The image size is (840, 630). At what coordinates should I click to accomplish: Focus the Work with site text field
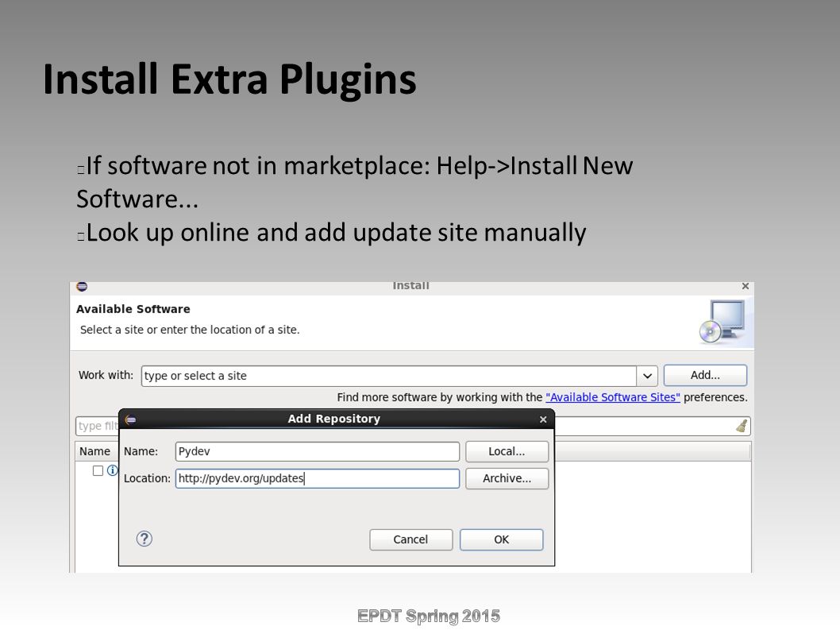[x=389, y=376]
